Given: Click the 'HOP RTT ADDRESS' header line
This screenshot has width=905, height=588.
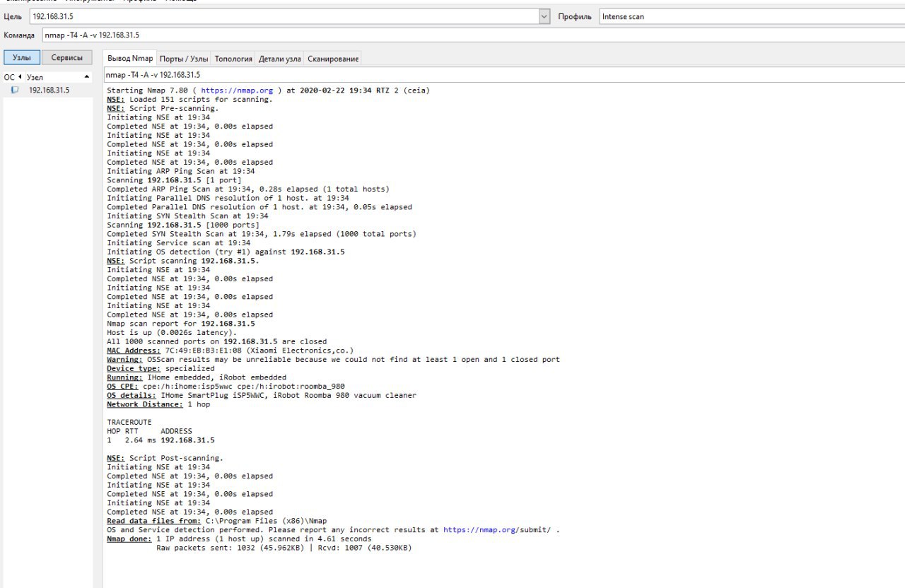Looking at the screenshot, I should click(x=149, y=431).
